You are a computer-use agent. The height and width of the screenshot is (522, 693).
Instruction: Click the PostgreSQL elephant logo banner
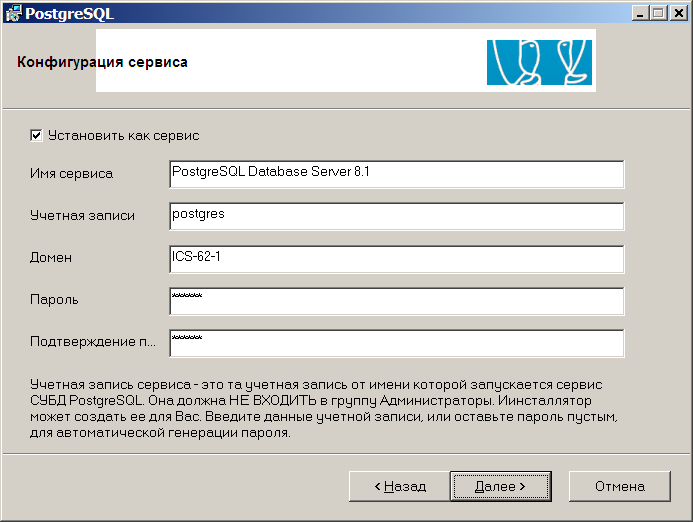(539, 62)
